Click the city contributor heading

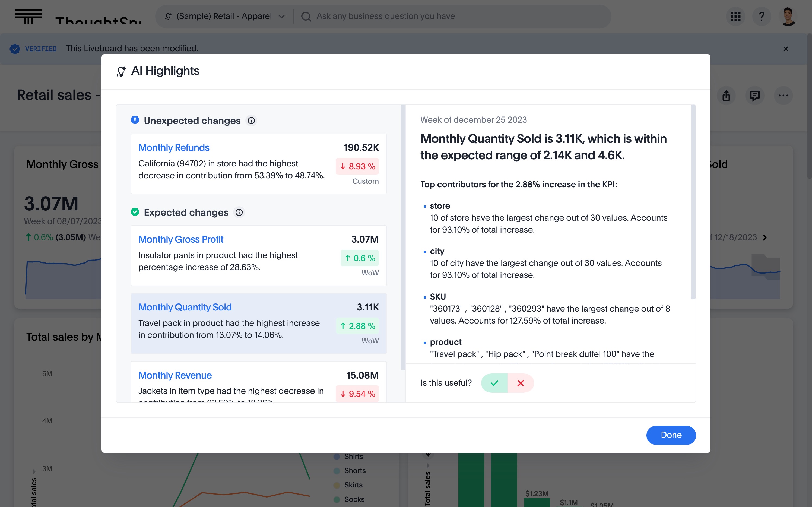[x=437, y=251]
